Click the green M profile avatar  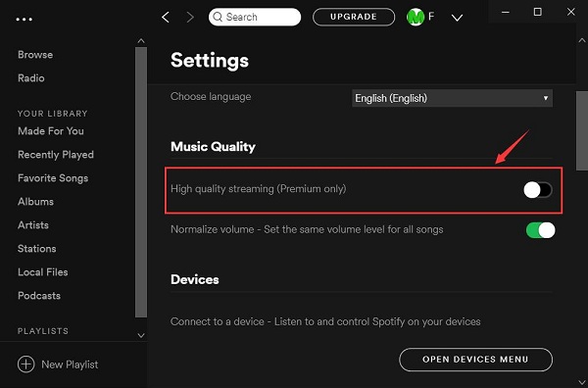416,17
